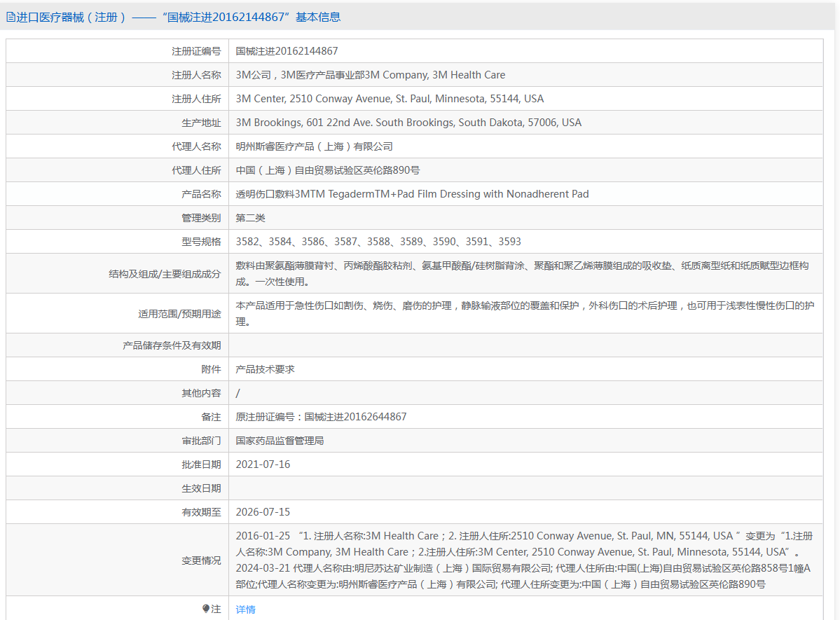This screenshot has width=840, height=620.
Task: Click the page title 进口医疗器械（注册）基本信息
Action: [179, 17]
